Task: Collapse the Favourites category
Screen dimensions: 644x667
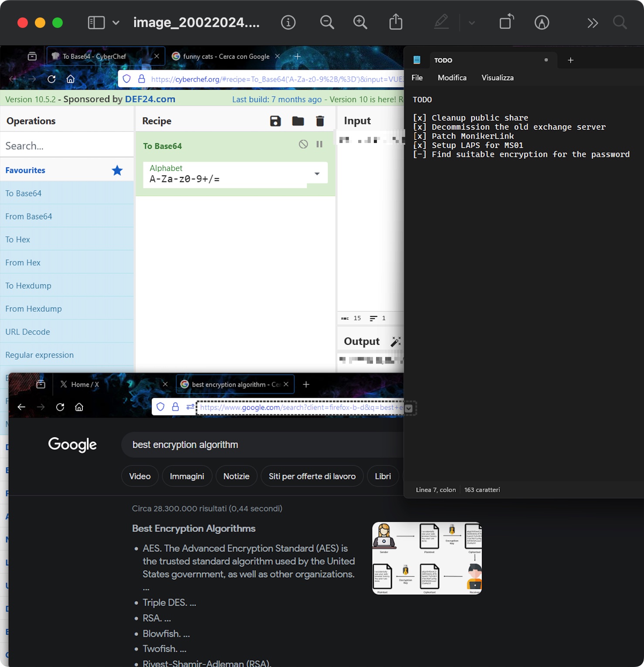Action: click(67, 170)
